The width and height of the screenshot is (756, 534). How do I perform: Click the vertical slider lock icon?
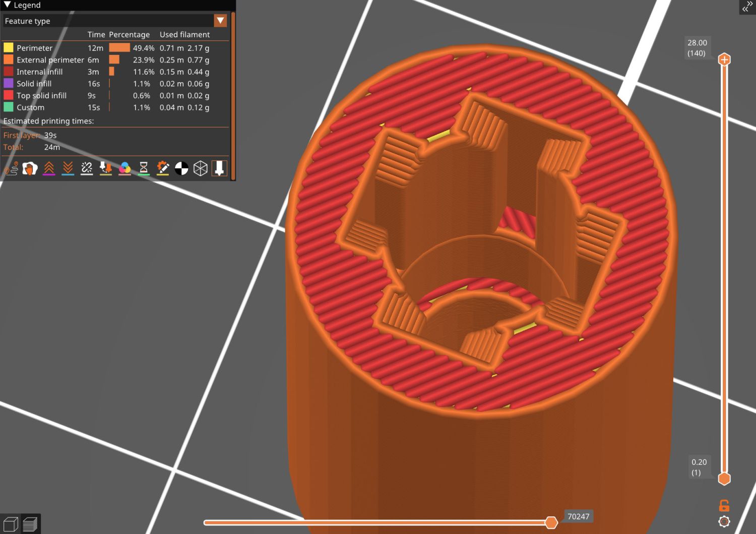coord(724,505)
